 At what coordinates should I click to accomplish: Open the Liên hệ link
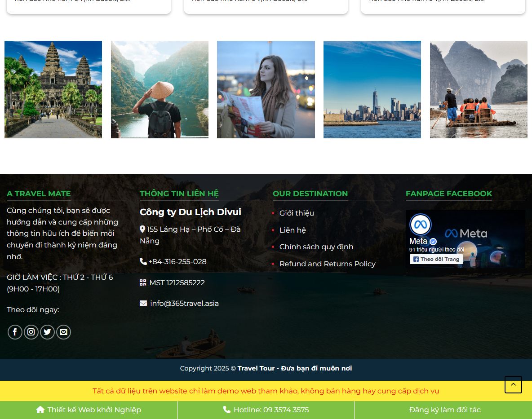click(x=293, y=230)
